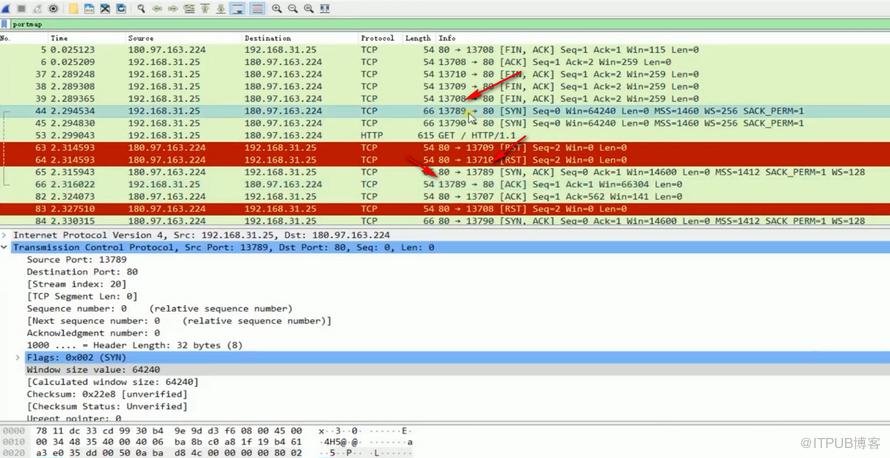
Task: Zoom in the main window text
Action: click(276, 9)
